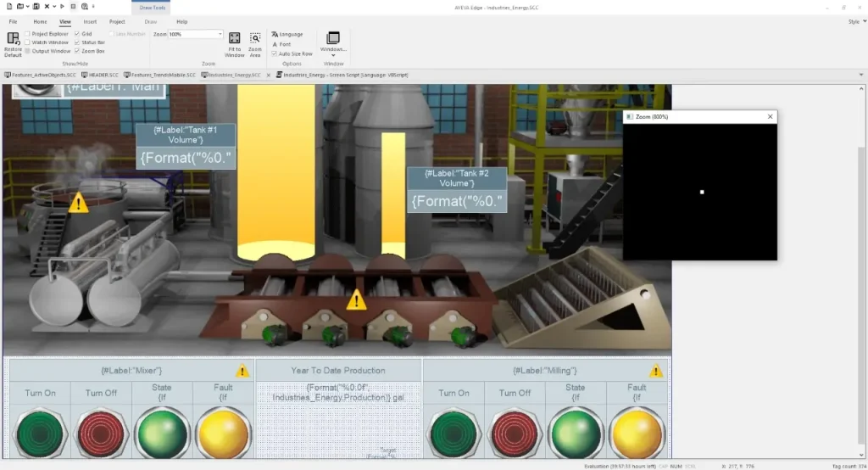868x470 pixels.
Task: Click the vertical scrollbar down arrow
Action: 861,455
